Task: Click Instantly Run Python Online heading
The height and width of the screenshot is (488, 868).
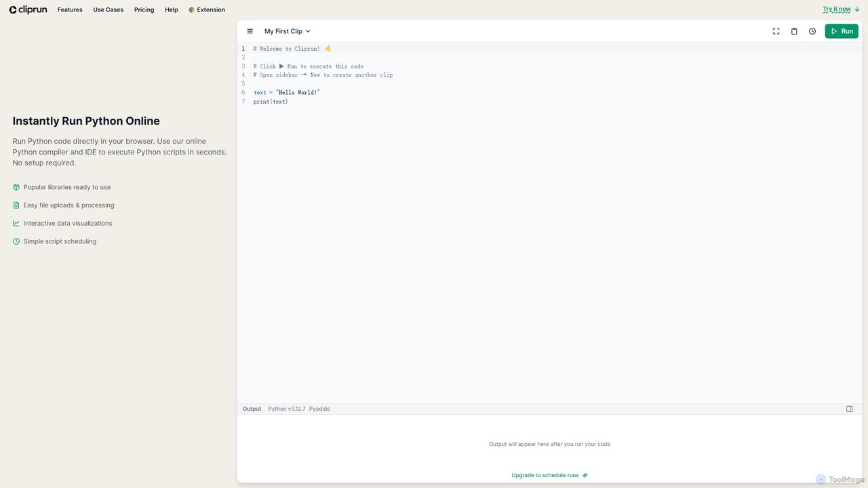Action: [86, 121]
